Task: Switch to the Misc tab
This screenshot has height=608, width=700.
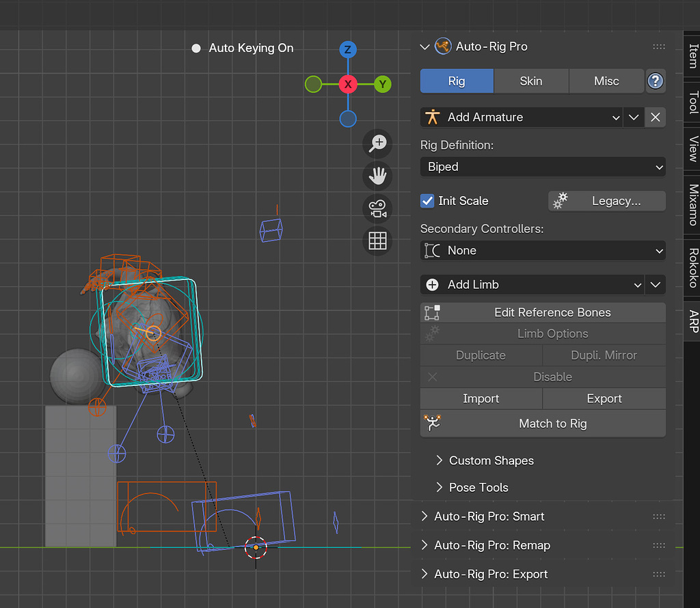Action: 606,81
